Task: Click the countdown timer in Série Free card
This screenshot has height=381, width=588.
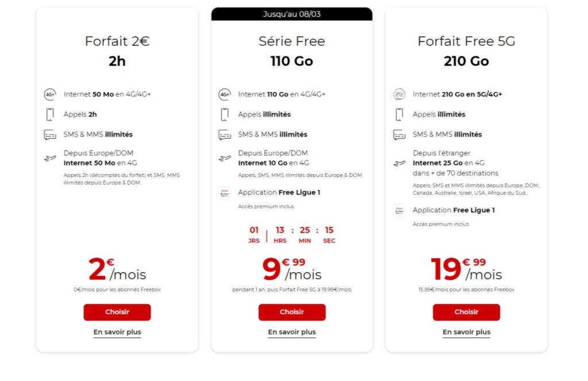Action: coord(292,234)
